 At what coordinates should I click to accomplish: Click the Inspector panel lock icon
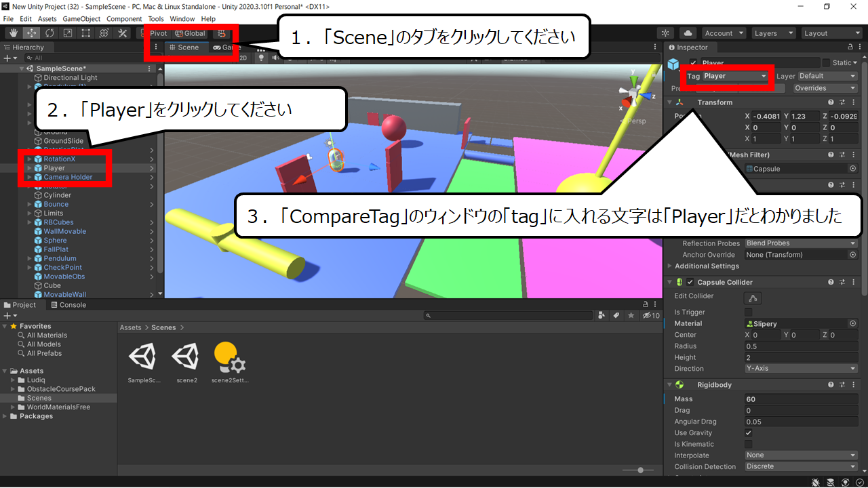pos(850,47)
